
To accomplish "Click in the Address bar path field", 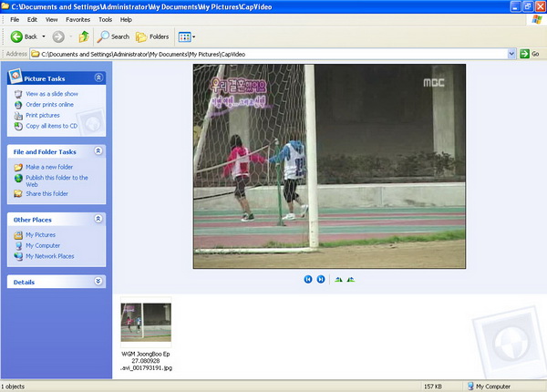I will tap(269, 54).
